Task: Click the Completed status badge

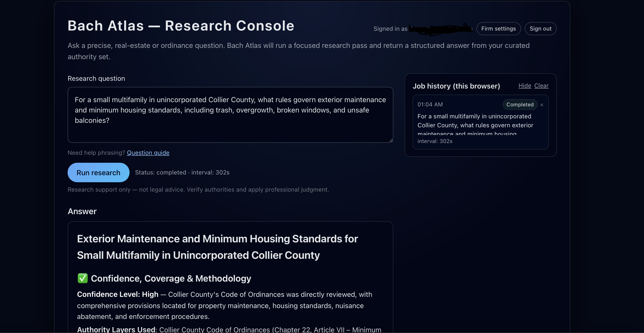Action: (520, 105)
